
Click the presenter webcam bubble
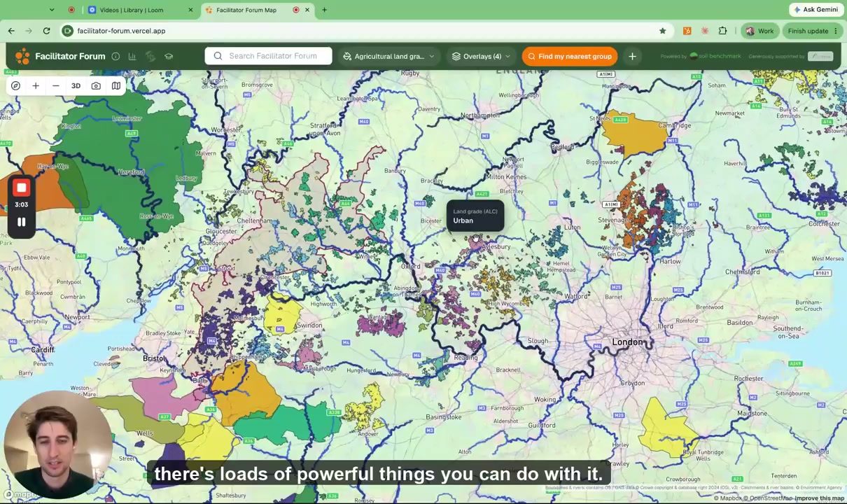click(x=57, y=444)
